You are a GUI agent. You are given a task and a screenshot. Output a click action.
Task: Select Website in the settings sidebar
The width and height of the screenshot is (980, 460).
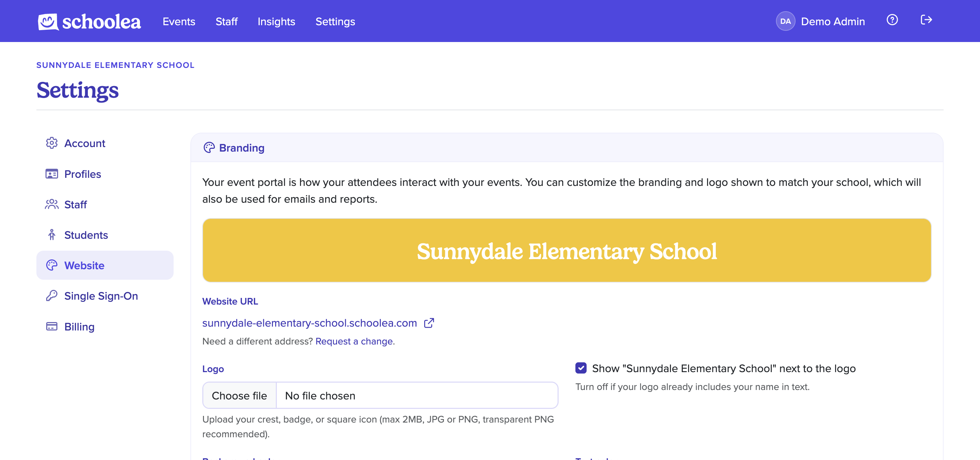coord(105,265)
